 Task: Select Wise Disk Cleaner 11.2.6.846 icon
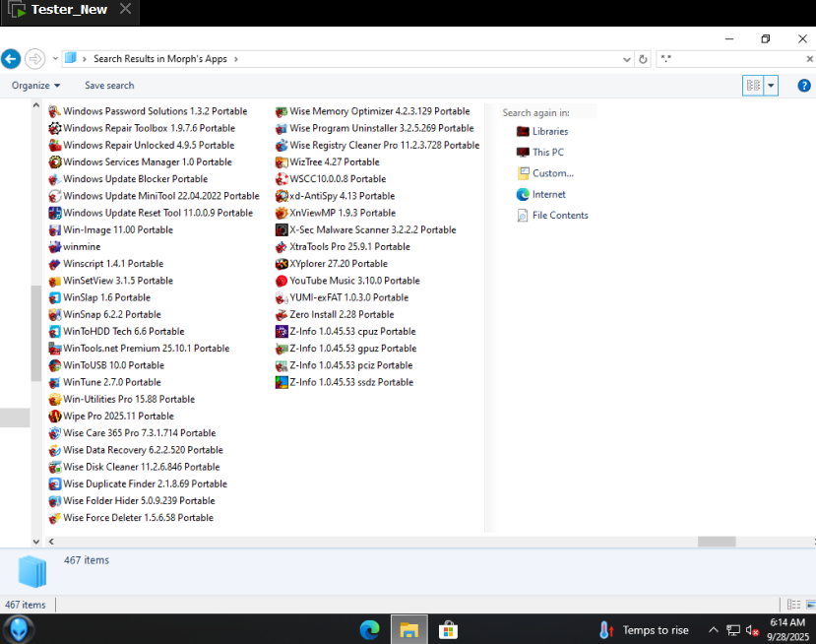(55, 467)
